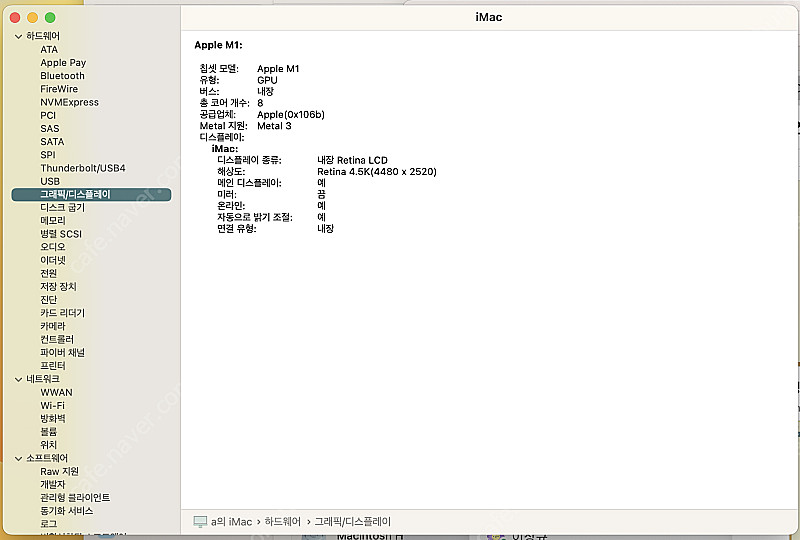Click the 'GPU' type value
Image resolution: width=800 pixels, height=540 pixels.
pos(267,80)
